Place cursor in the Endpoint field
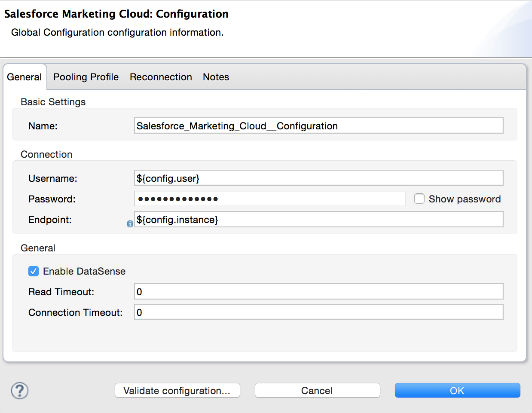Image resolution: width=532 pixels, height=413 pixels. (318, 220)
